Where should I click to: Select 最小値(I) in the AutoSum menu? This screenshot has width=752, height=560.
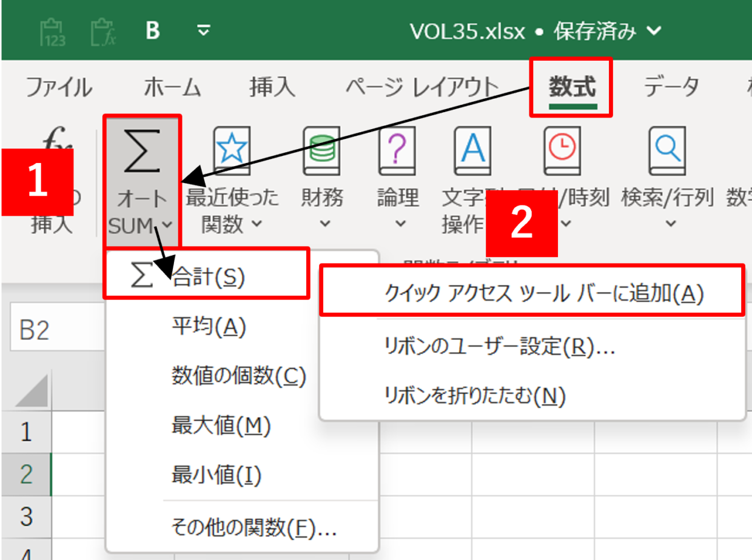(x=242, y=475)
